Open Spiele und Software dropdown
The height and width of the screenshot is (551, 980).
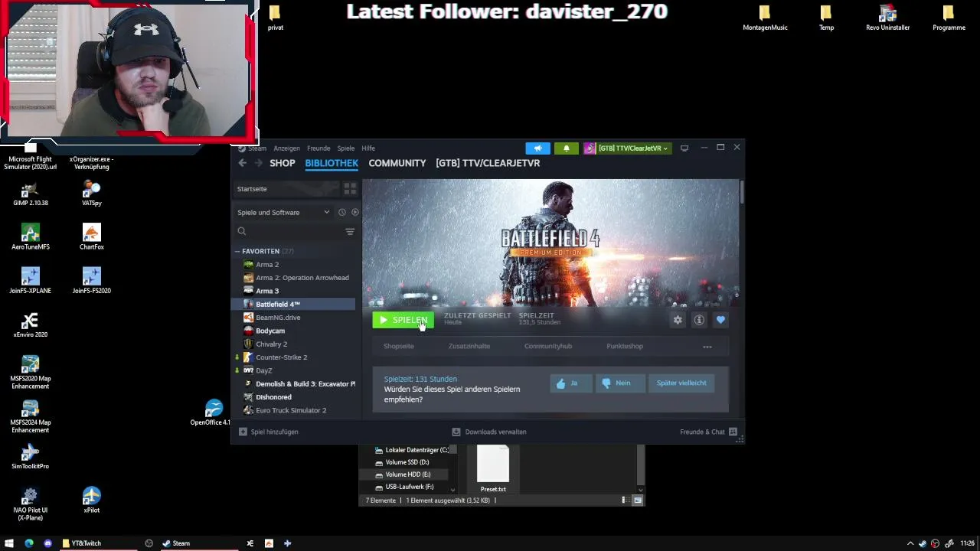click(x=283, y=212)
